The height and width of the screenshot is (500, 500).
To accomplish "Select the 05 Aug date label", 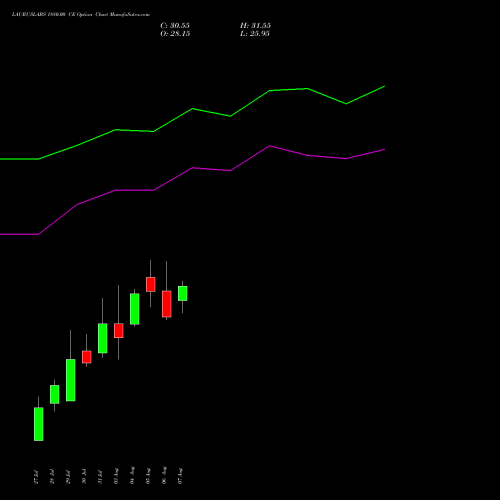I will [148, 476].
